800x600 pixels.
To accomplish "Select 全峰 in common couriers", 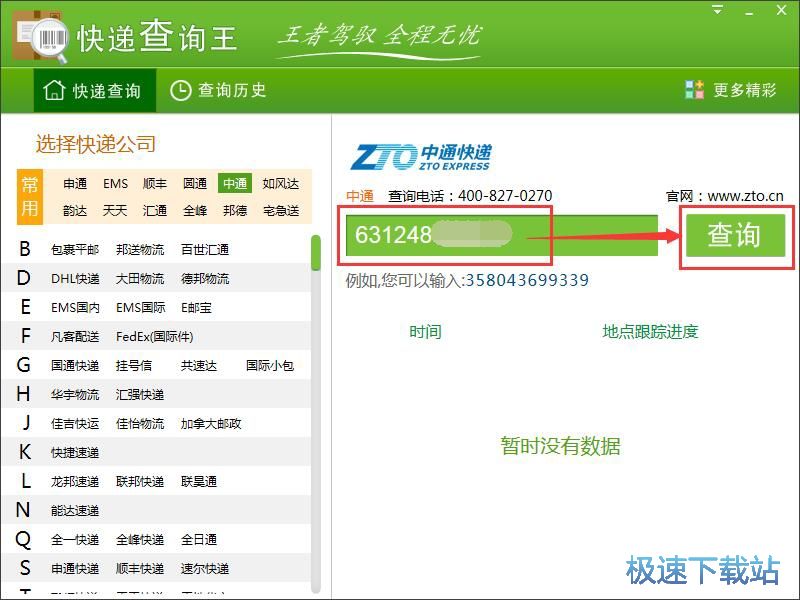I will point(195,211).
